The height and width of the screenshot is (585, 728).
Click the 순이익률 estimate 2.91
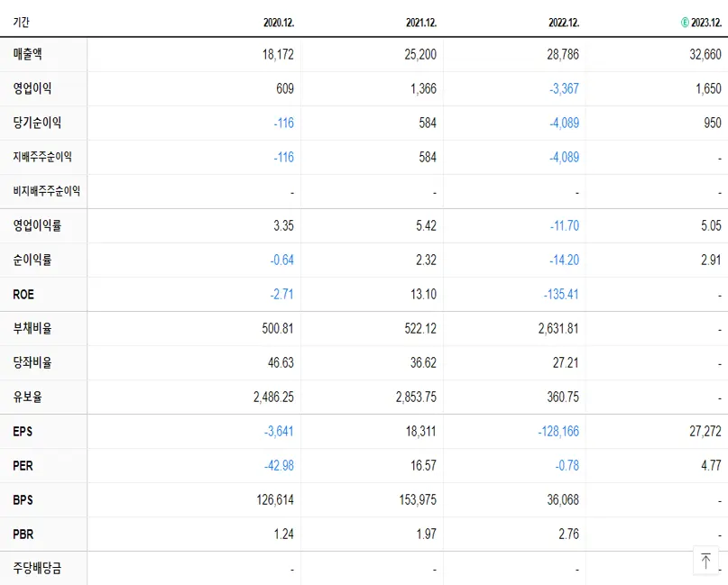(711, 260)
